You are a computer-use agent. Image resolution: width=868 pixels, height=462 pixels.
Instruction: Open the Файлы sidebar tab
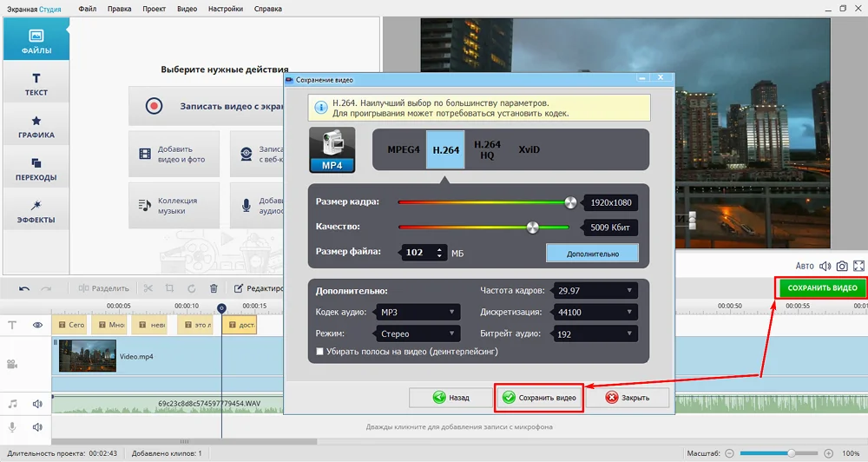[36, 39]
